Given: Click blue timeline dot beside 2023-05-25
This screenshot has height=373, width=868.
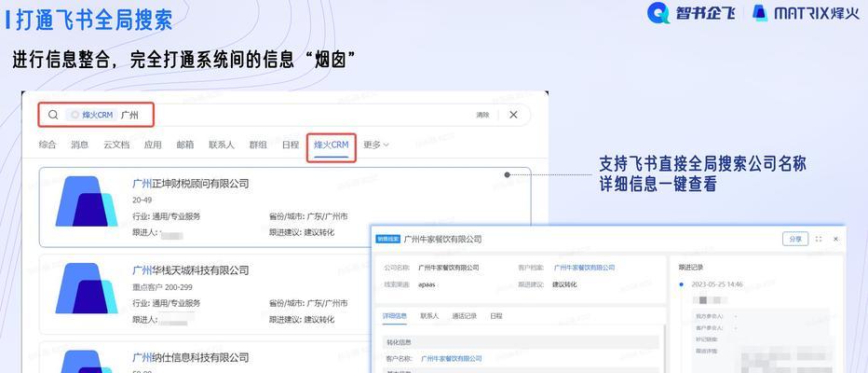Looking at the screenshot, I should tap(681, 284).
